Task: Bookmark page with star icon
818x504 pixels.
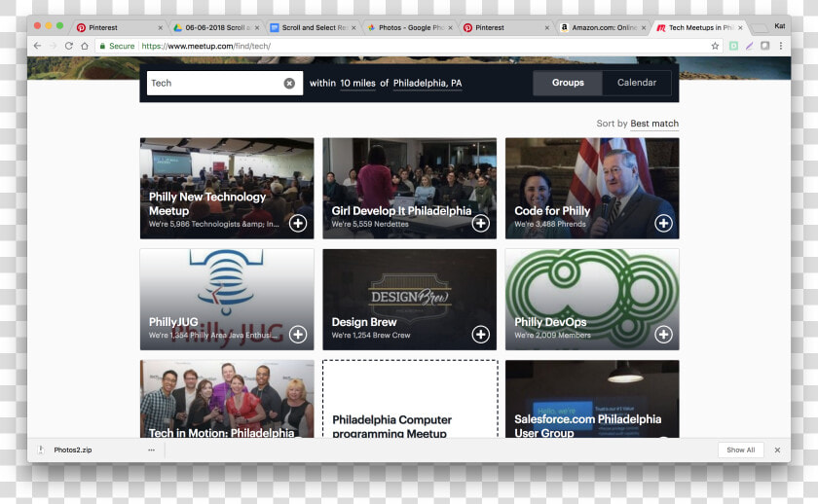Action: coord(715,46)
